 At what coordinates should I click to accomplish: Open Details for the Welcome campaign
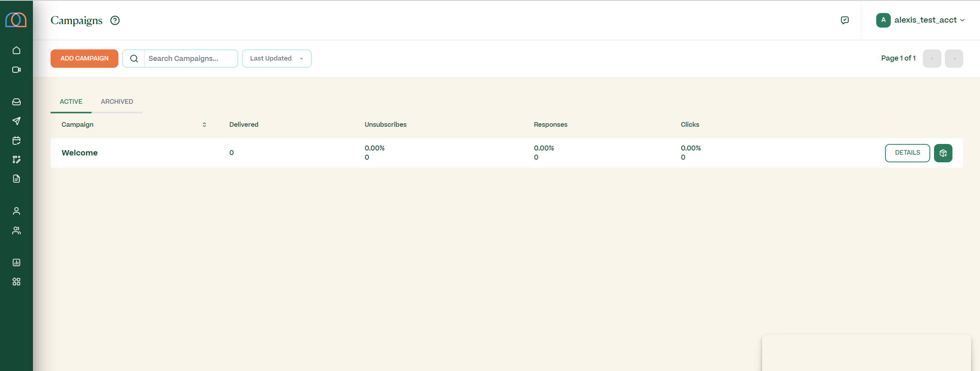907,153
